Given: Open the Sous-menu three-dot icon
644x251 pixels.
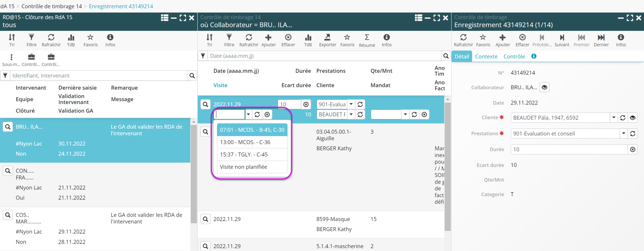Looking at the screenshot, I should 11,57.
